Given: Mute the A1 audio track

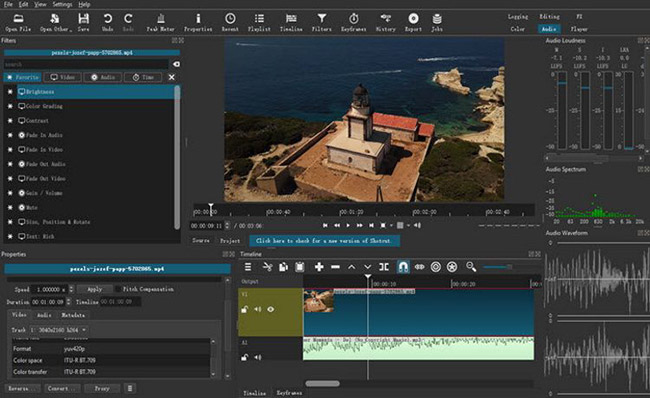Looking at the screenshot, I should coord(258,357).
